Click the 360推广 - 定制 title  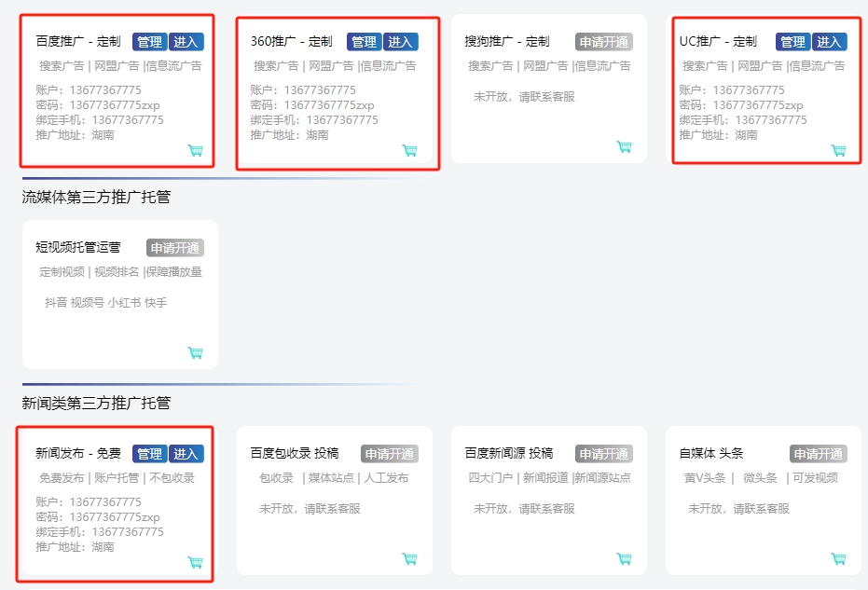coord(291,42)
